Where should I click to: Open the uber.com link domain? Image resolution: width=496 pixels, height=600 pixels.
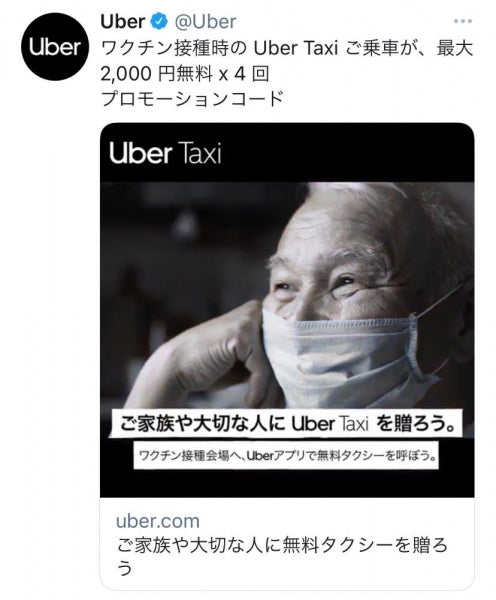click(x=158, y=521)
